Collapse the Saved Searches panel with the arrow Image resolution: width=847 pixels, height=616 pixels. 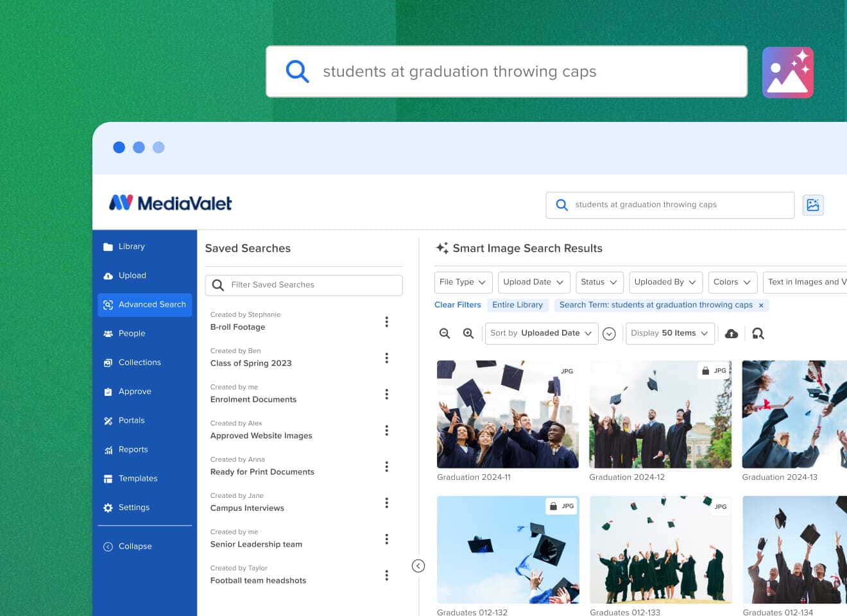[418, 565]
